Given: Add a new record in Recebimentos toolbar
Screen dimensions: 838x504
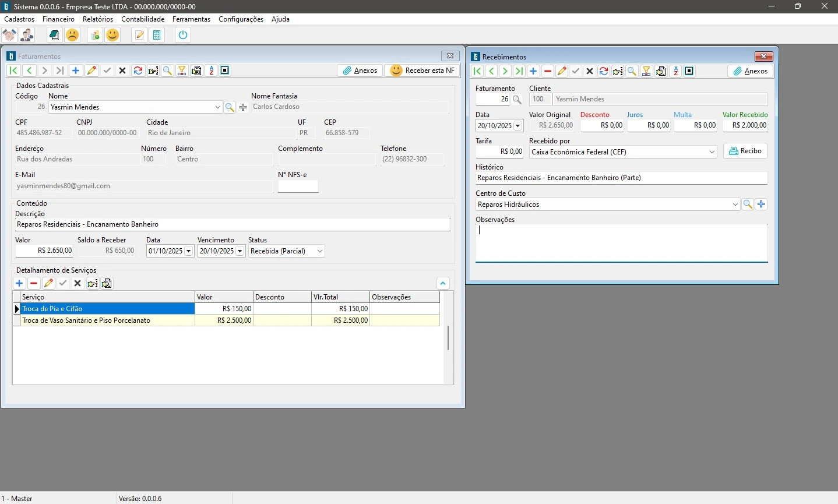Looking at the screenshot, I should [533, 71].
